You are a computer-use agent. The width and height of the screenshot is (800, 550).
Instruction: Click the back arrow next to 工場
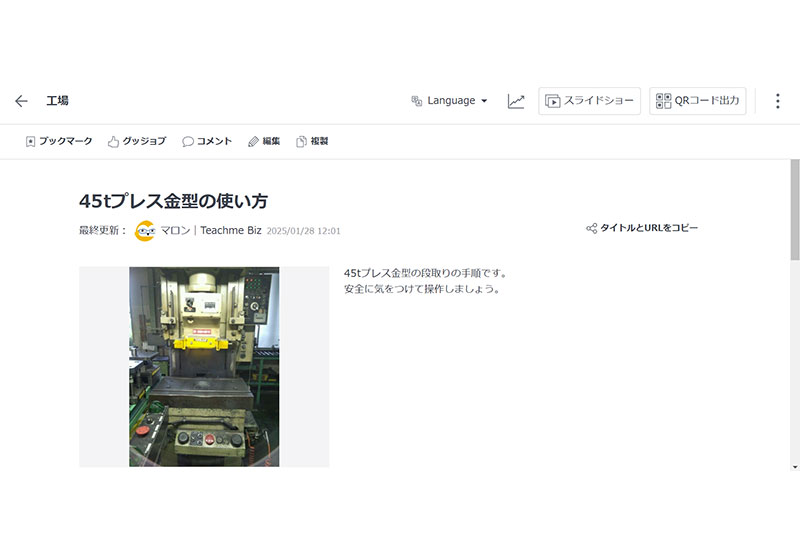coord(21,101)
